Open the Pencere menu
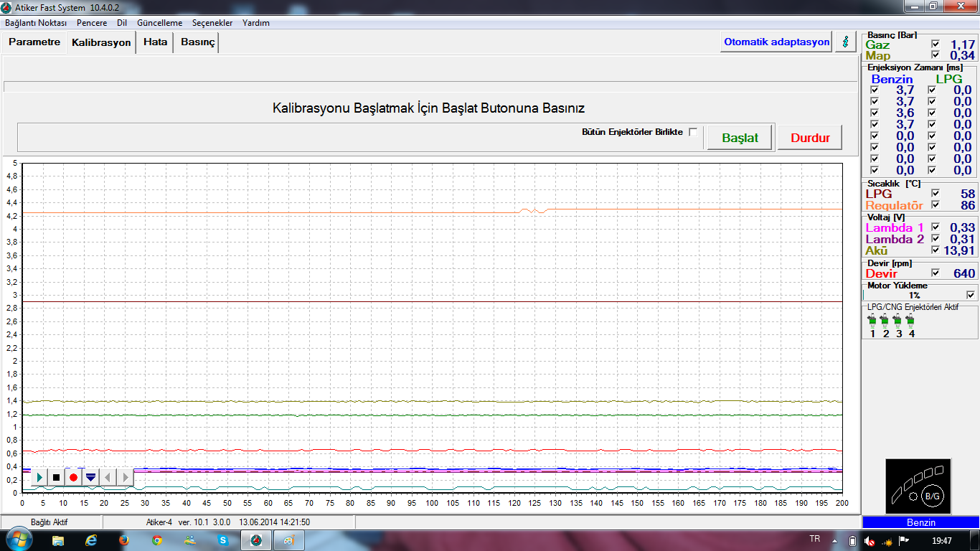 pyautogui.click(x=92, y=23)
